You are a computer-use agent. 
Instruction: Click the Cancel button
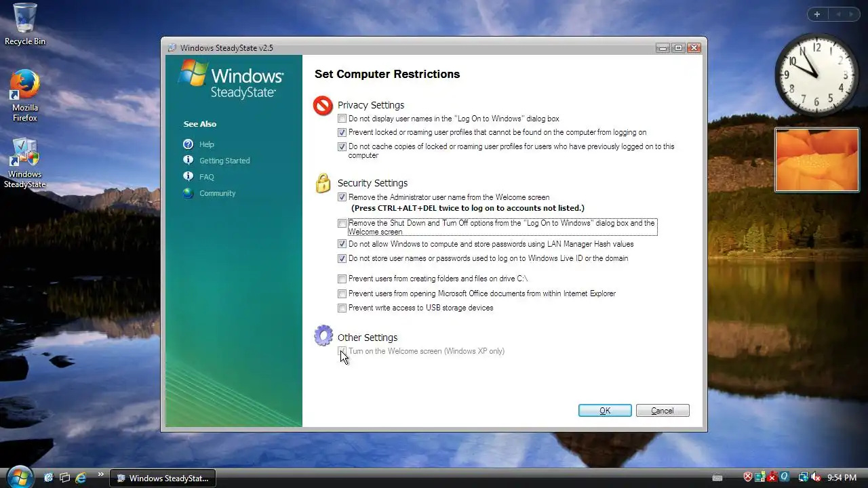pyautogui.click(x=663, y=411)
